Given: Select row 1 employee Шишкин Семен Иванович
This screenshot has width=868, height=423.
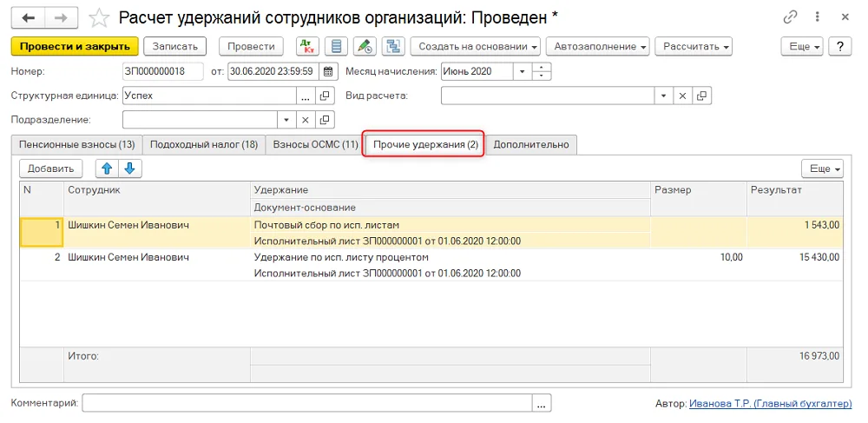Looking at the screenshot, I should point(128,225).
